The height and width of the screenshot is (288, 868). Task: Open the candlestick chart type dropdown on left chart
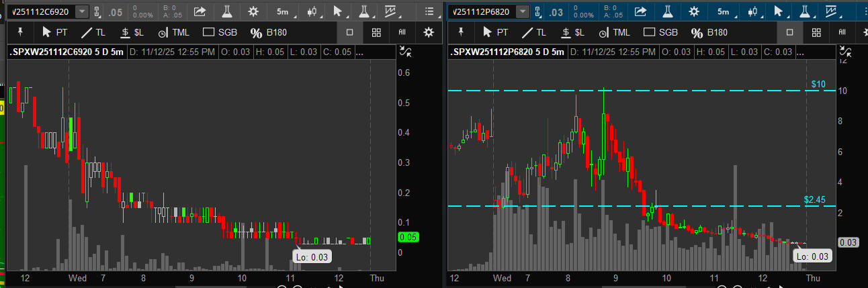[x=312, y=11]
